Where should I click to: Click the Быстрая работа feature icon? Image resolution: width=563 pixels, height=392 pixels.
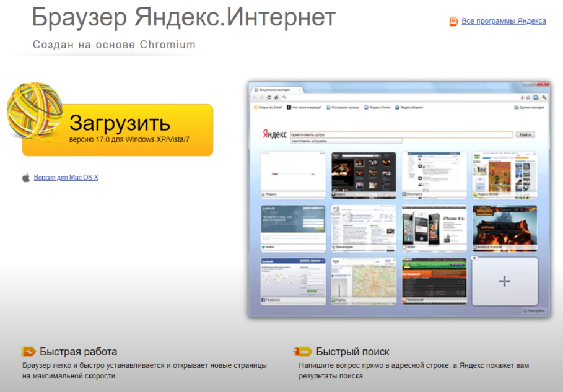click(x=28, y=351)
